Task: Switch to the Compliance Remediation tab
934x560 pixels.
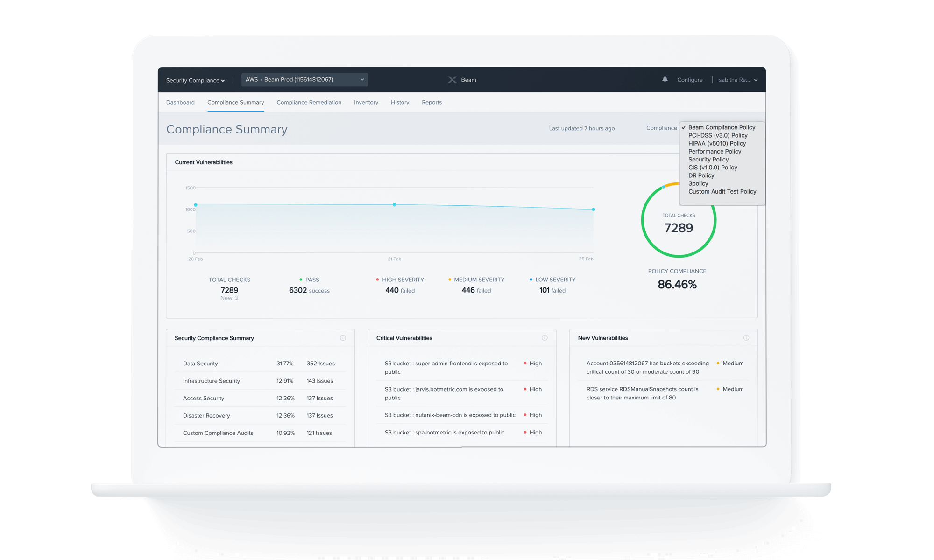Action: (x=309, y=102)
